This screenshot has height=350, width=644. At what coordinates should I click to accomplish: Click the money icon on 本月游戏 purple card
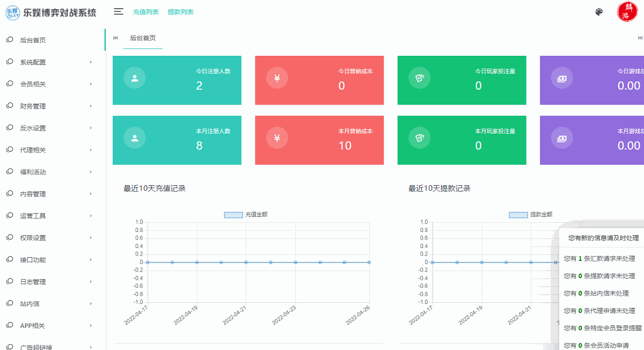pos(561,137)
